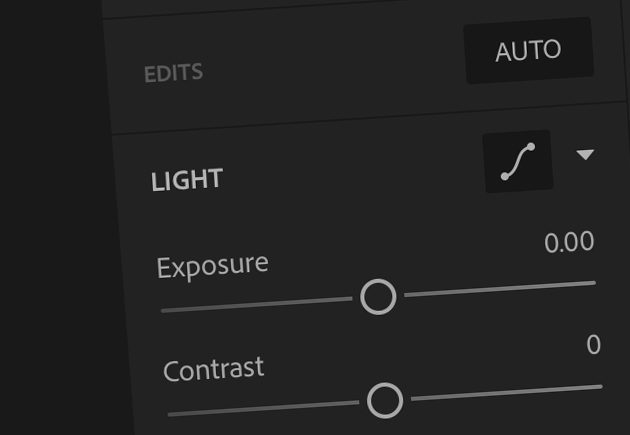This screenshot has width=630, height=435.
Task: Set Contrast to minimum at track's left end
Action: (170, 414)
